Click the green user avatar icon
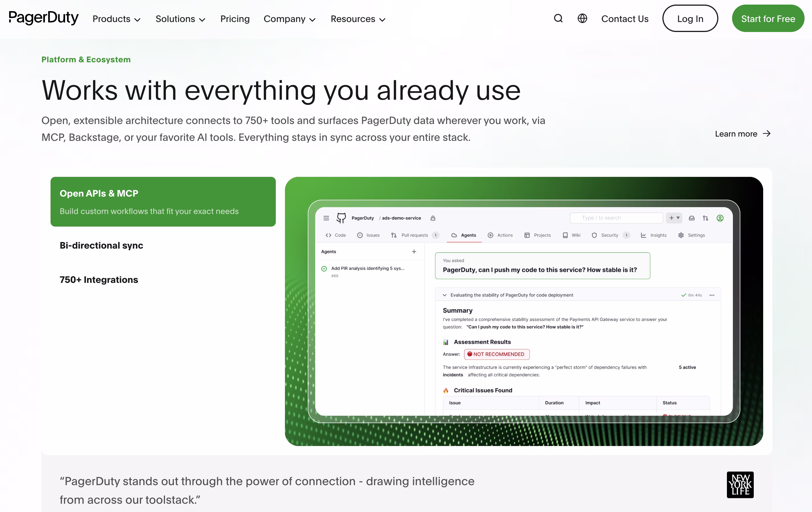812x512 pixels. [x=720, y=218]
